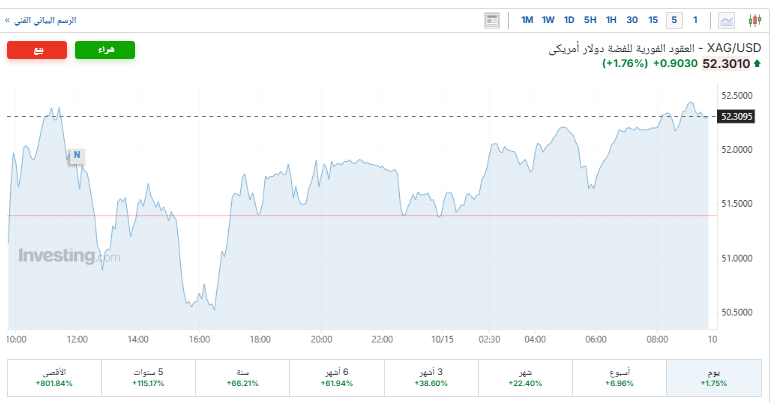Select the 15 minute interval
777x403 pixels.
click(653, 20)
